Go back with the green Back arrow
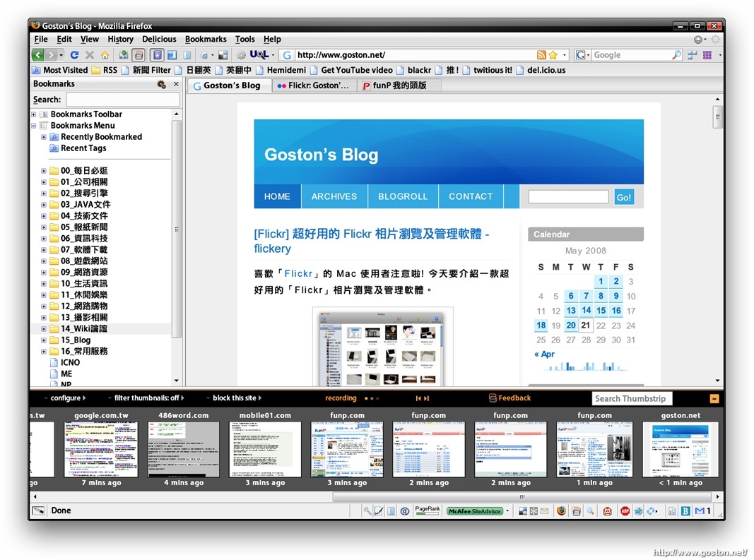The height and width of the screenshot is (560, 754). (38, 55)
